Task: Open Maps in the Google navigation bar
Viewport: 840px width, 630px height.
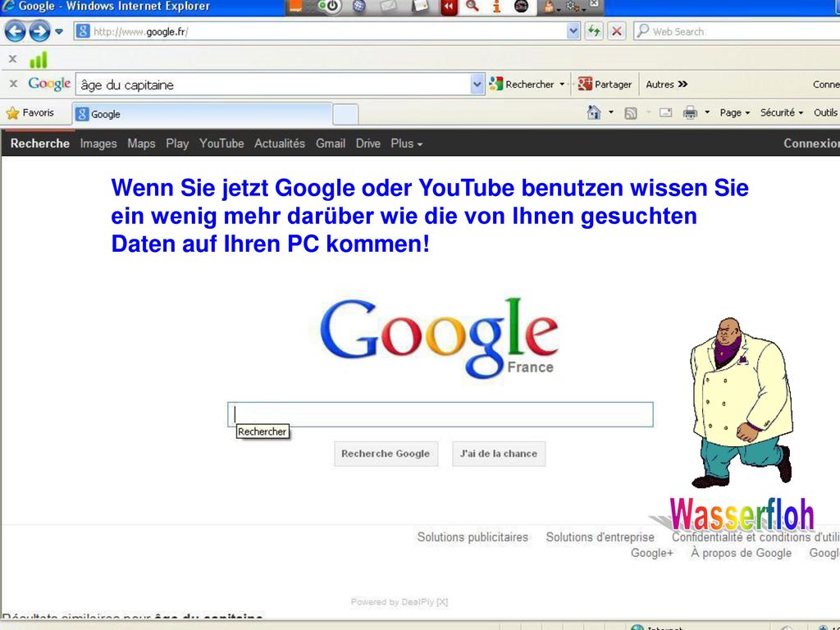Action: 141,144
